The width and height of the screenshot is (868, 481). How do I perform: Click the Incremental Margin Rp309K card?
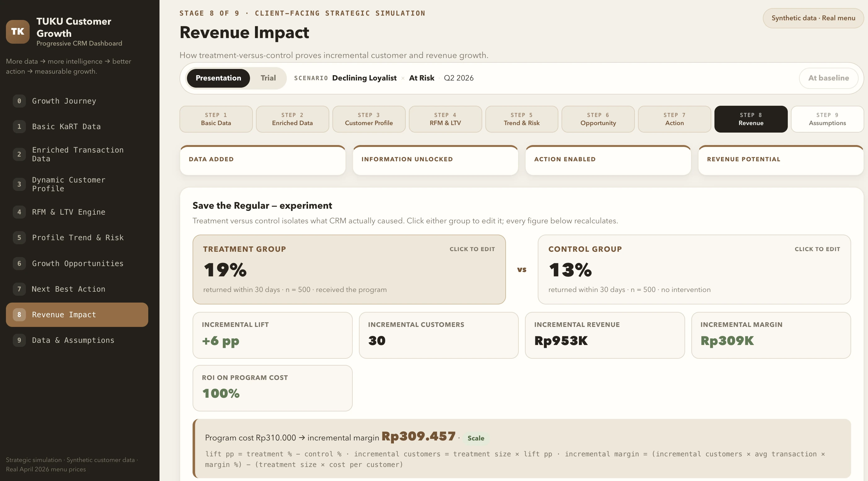click(771, 335)
